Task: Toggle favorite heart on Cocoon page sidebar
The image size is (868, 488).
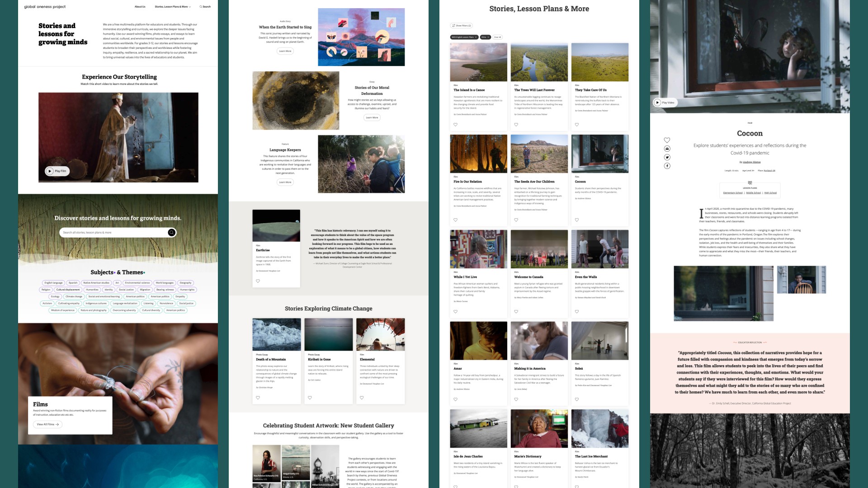Action: (x=667, y=140)
